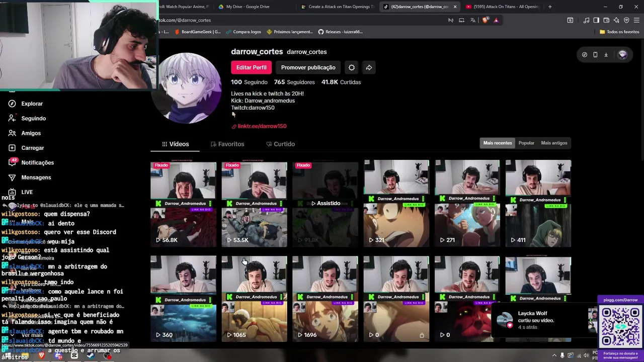
Task: Click the Brave Rewards triangle icon
Action: coord(496,20)
